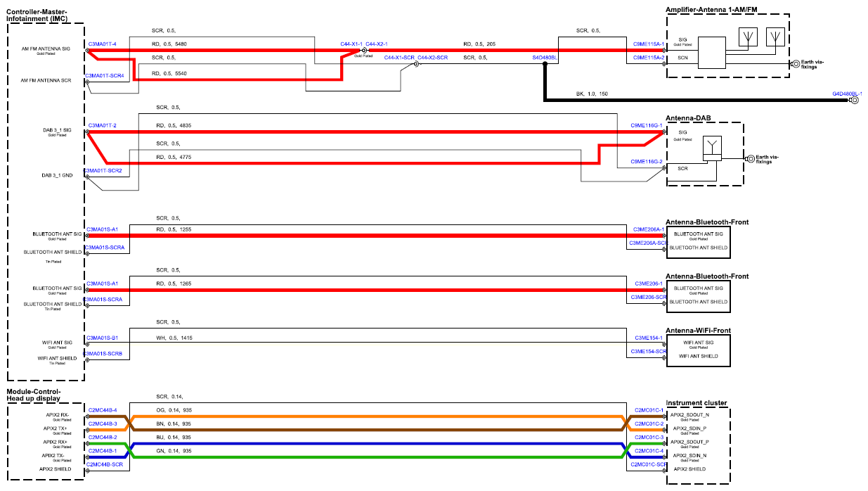The width and height of the screenshot is (868, 491).
Task: Click the Amplifier-Antenna 1-AM/FM title
Action: tap(712, 8)
